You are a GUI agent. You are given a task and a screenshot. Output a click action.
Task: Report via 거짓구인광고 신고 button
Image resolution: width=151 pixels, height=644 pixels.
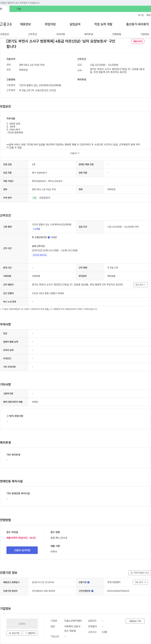140,573
